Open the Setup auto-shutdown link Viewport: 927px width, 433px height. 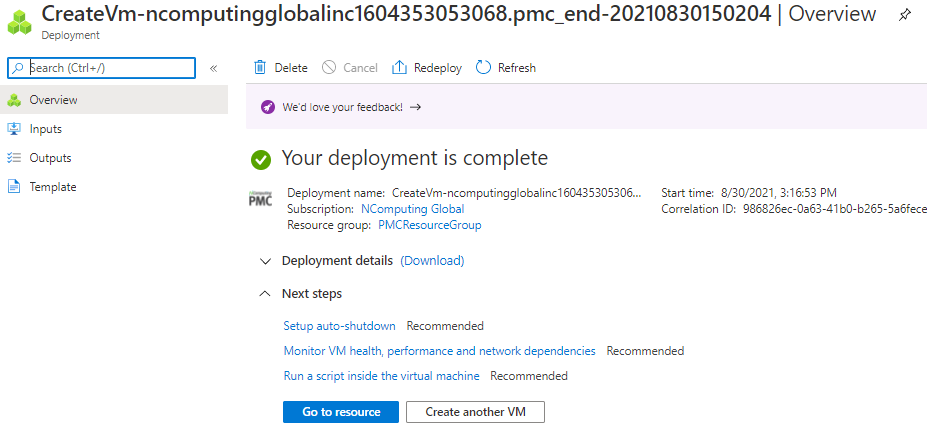click(x=339, y=326)
